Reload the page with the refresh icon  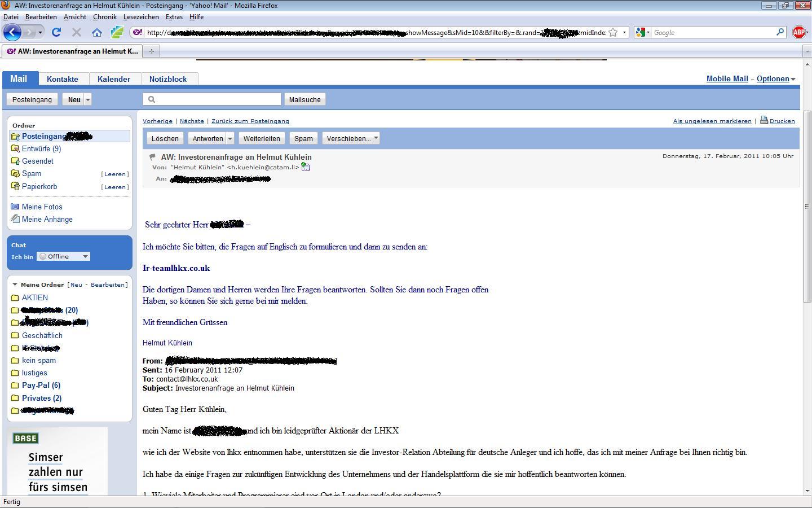click(56, 32)
